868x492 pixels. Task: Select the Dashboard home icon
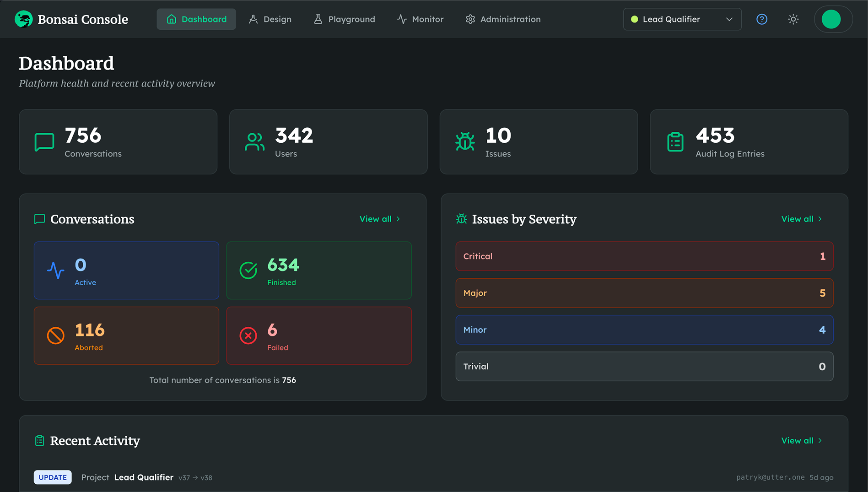click(172, 19)
